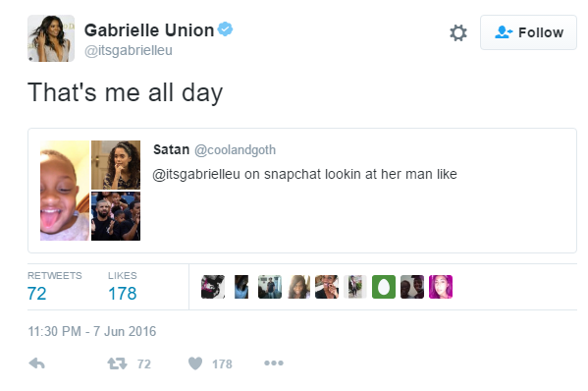The height and width of the screenshot is (391, 588).
Task: Open Gabrielle Union's profile picture
Action: click(51, 38)
